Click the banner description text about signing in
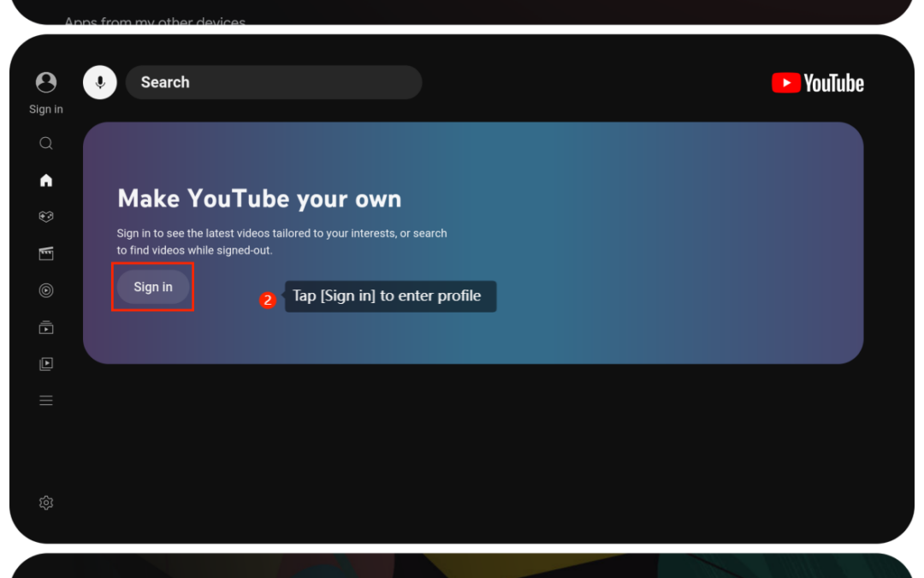 pos(282,241)
